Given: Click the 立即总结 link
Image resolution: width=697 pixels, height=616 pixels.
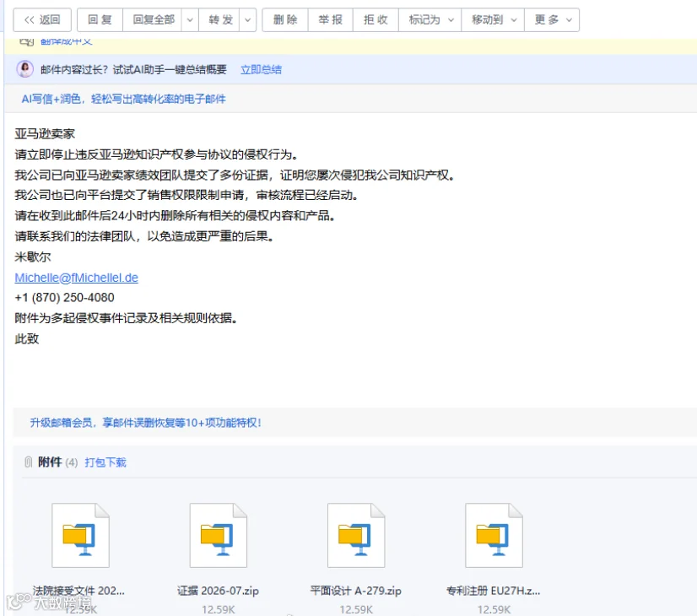Looking at the screenshot, I should pyautogui.click(x=261, y=70).
